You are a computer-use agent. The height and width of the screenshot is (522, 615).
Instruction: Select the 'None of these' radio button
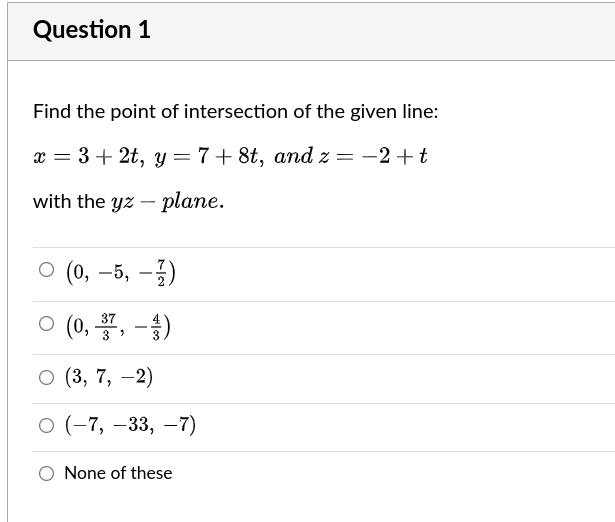pos(47,473)
